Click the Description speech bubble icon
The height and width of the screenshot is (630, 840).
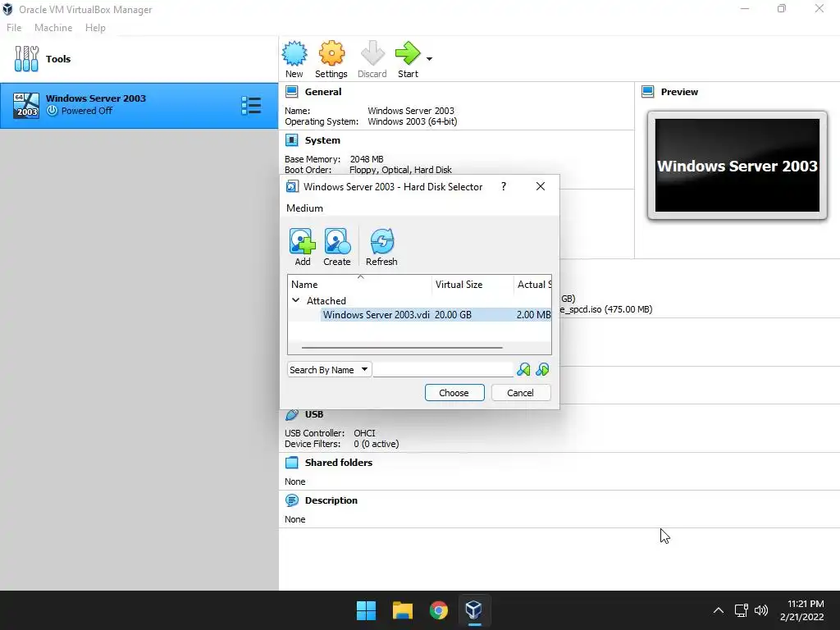coord(292,500)
